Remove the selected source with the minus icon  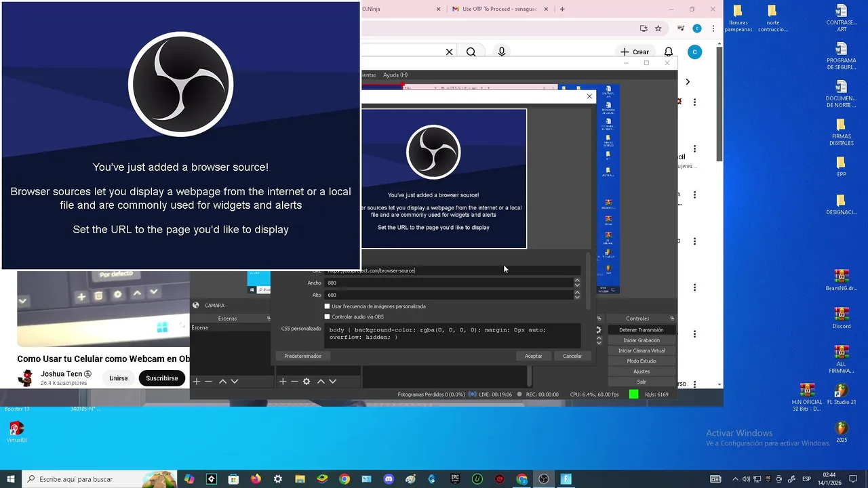[x=294, y=382]
